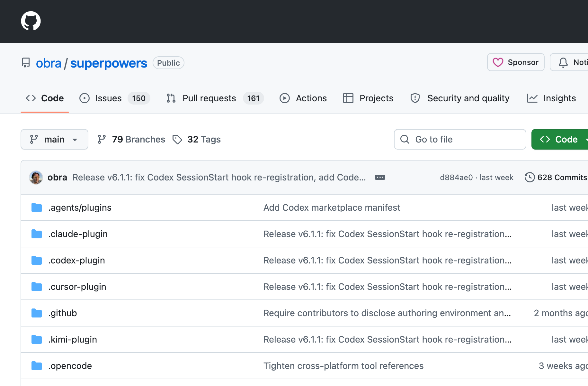Open the .codex-plugin folder
588x386 pixels.
pyautogui.click(x=76, y=260)
